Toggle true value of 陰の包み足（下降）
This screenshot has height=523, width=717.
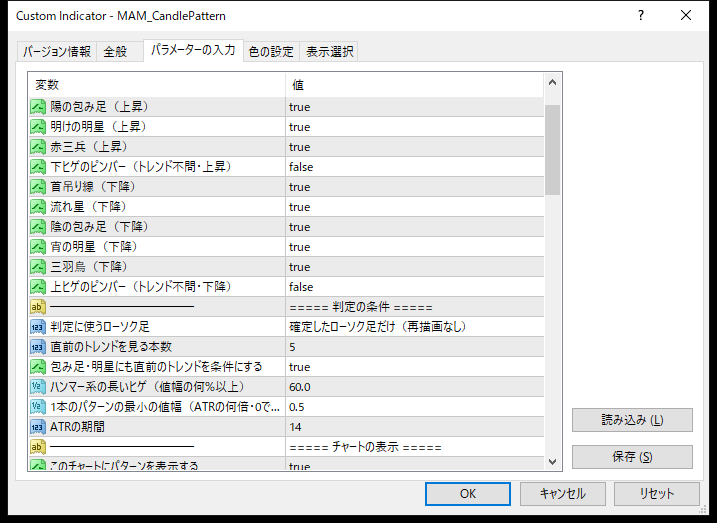pyautogui.click(x=415, y=227)
